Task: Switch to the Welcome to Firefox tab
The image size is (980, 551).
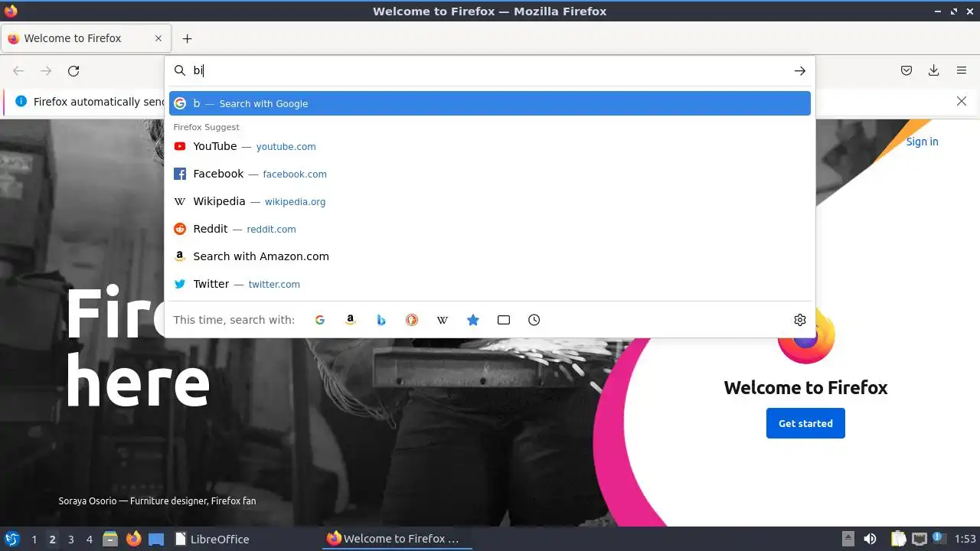Action: pyautogui.click(x=85, y=38)
